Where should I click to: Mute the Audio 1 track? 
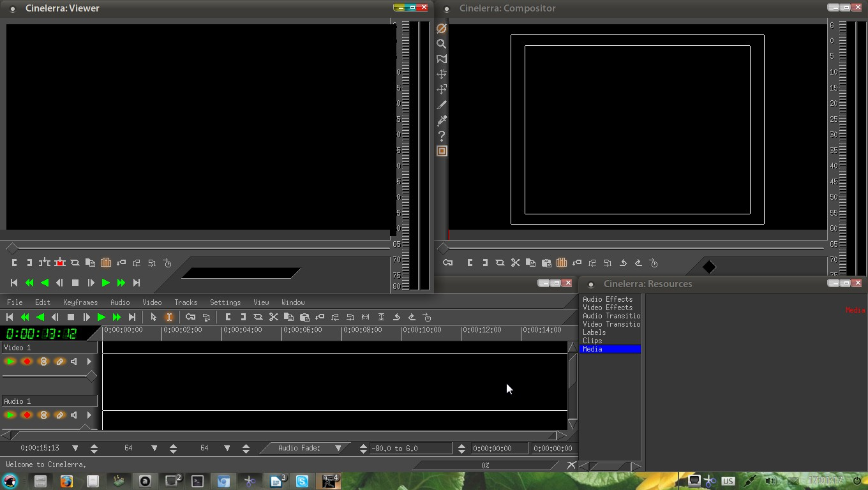[75, 415]
